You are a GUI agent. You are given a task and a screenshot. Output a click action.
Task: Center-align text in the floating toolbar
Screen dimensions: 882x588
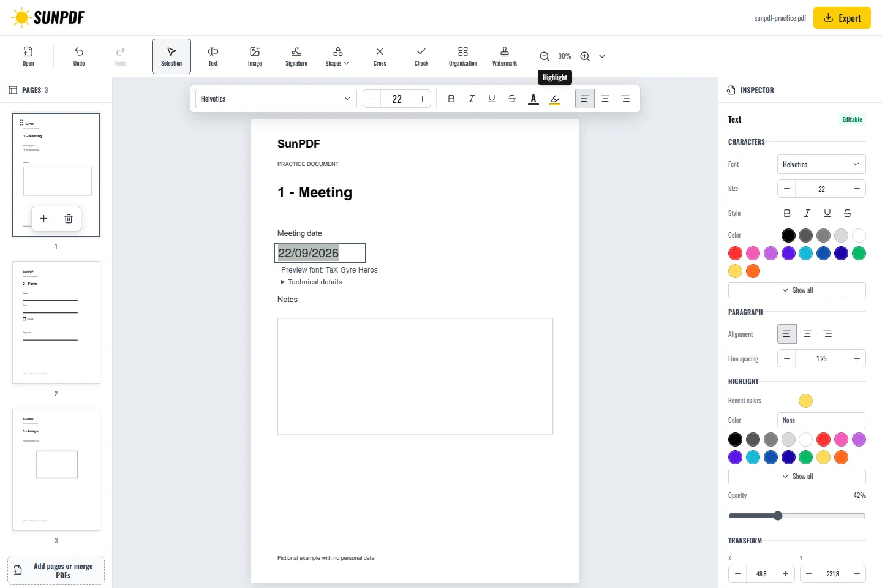605,99
